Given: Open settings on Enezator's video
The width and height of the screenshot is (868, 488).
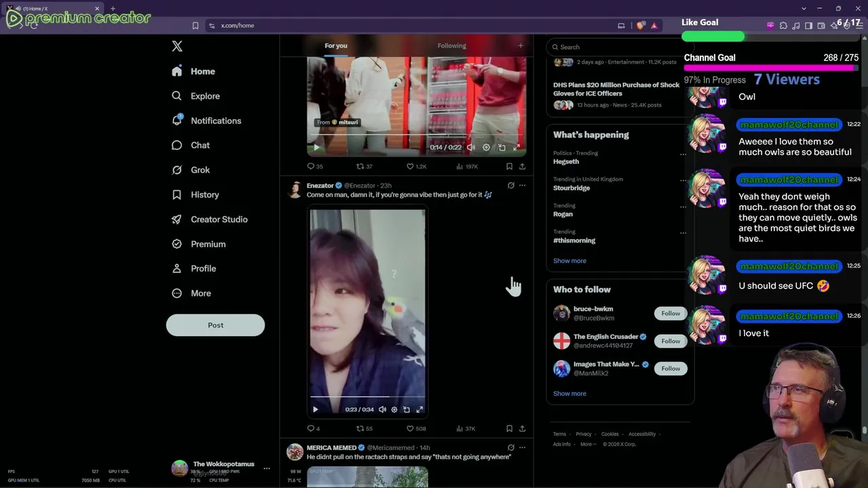Looking at the screenshot, I should [394, 409].
